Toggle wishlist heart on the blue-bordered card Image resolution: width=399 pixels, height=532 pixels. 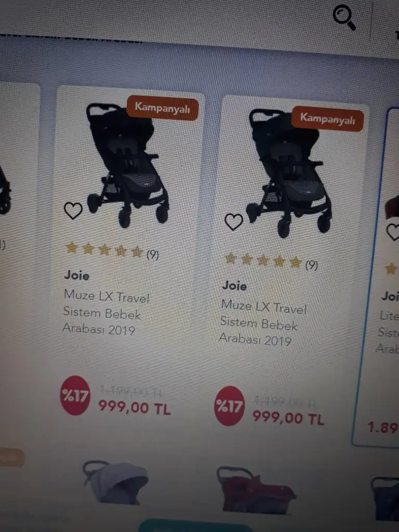(x=393, y=232)
